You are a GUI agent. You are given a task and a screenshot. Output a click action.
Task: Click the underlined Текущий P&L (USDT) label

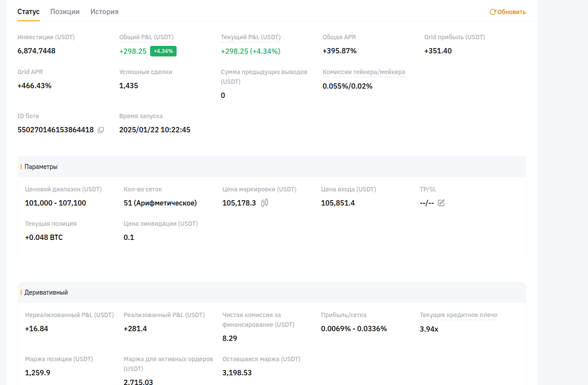(x=251, y=37)
